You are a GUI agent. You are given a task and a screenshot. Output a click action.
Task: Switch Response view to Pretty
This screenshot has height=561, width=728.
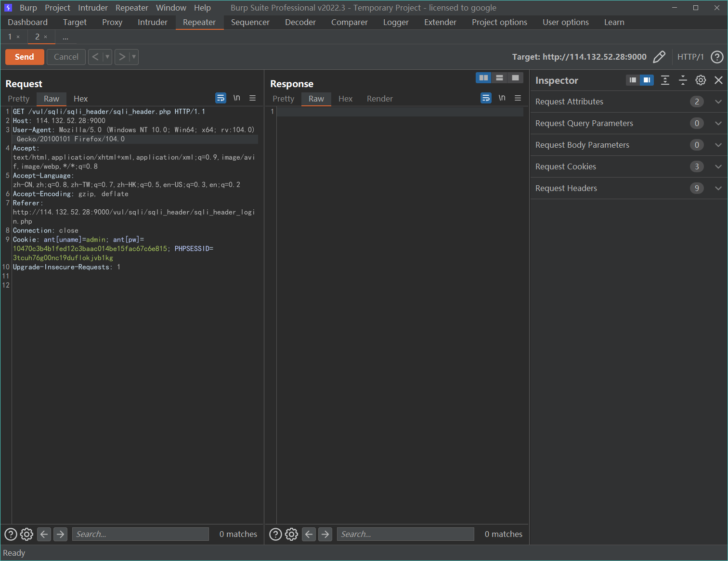(x=284, y=99)
